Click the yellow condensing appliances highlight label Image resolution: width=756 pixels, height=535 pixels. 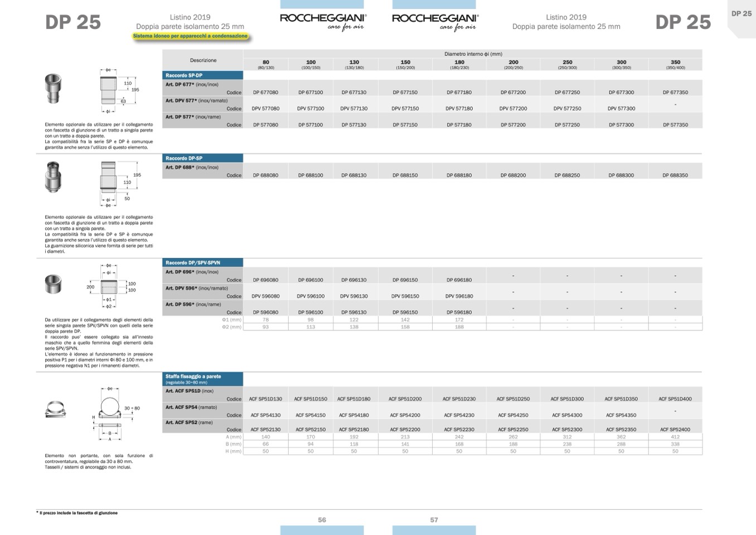tap(190, 36)
